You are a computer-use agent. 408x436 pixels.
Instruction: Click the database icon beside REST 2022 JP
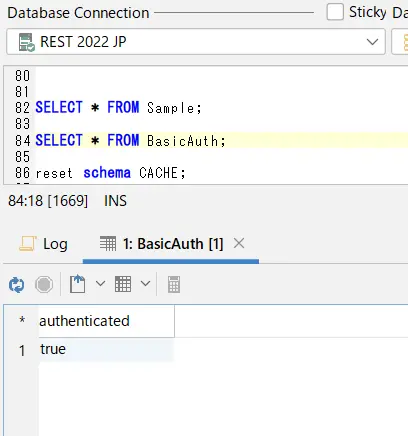tap(27, 42)
